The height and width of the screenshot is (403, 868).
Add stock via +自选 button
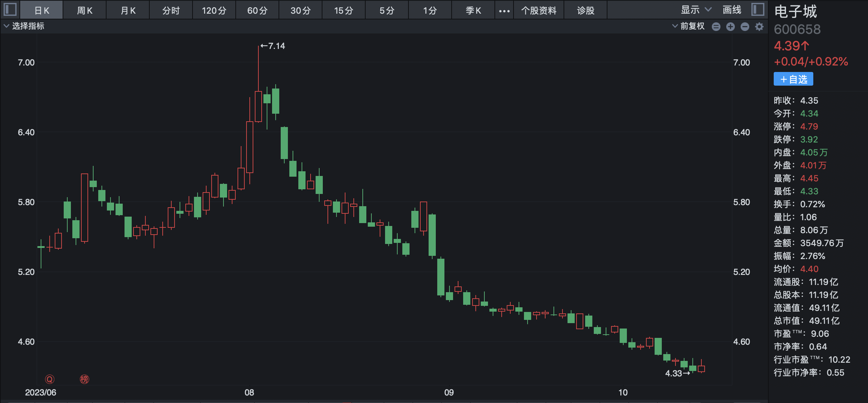pos(793,79)
